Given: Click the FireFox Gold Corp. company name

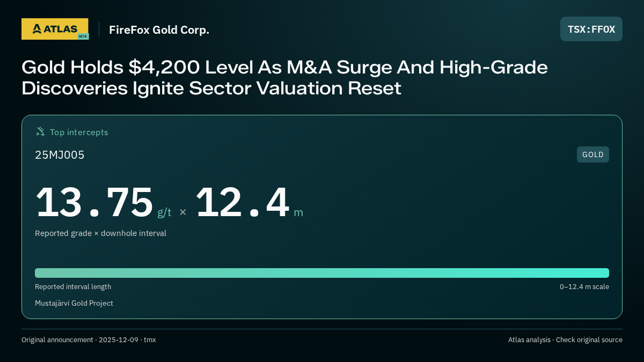Looking at the screenshot, I should point(159,29).
